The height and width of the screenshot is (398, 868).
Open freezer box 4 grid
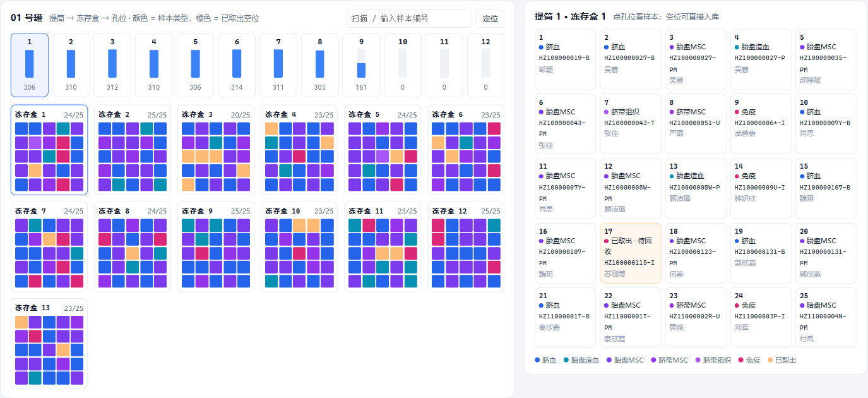299,150
